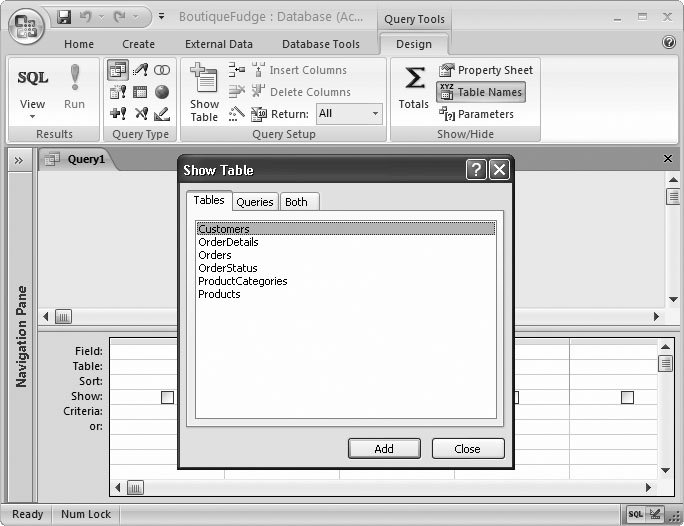Select the Products table
This screenshot has width=684, height=526.
click(346, 294)
